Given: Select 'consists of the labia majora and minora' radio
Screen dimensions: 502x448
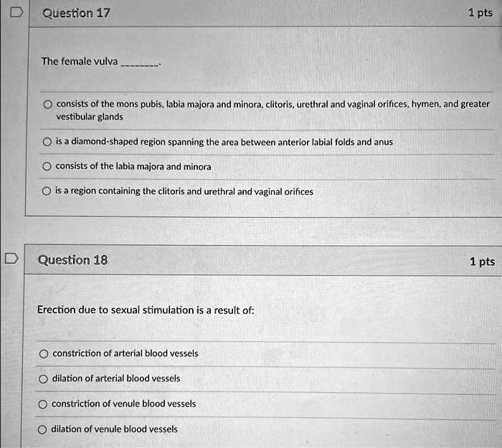Looking at the screenshot, I should point(47,166).
